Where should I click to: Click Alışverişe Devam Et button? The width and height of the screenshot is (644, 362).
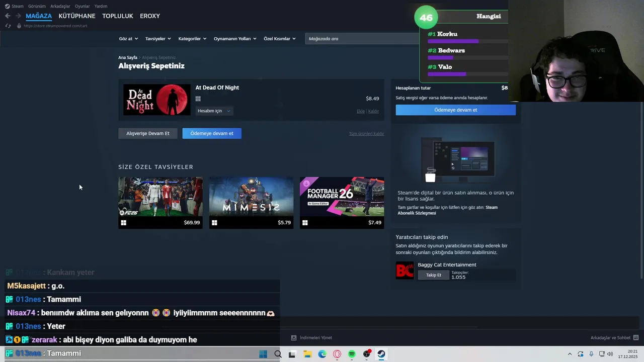[148, 133]
